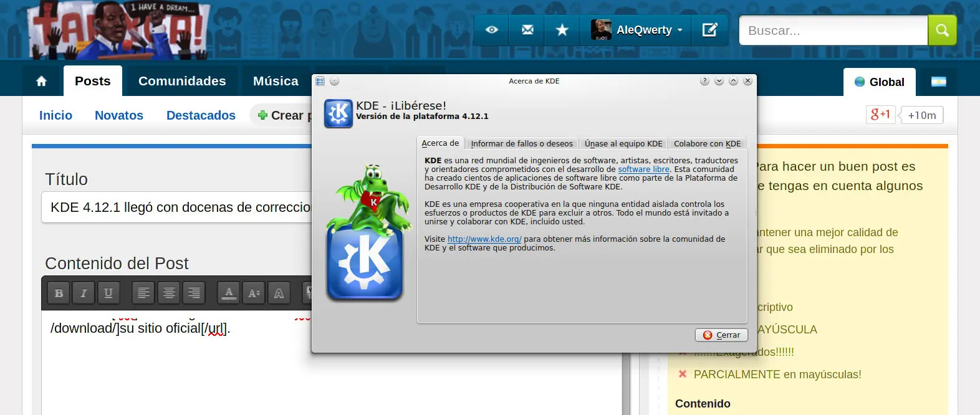Go to the home icon tab
This screenshot has height=415, width=980.
tap(42, 81)
